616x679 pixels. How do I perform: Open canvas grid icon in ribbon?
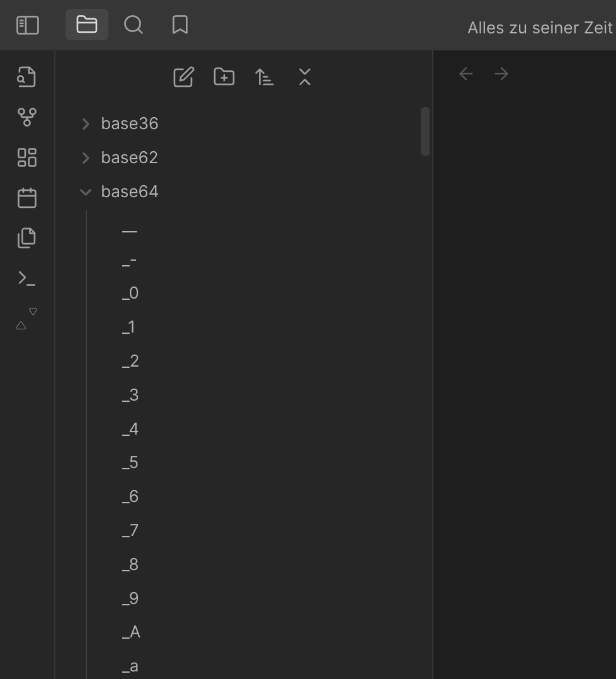[27, 157]
